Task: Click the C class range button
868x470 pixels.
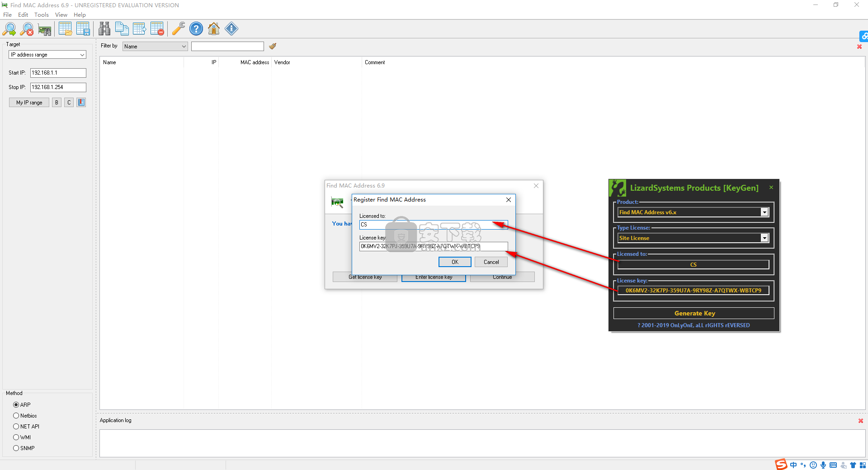Action: [69, 103]
